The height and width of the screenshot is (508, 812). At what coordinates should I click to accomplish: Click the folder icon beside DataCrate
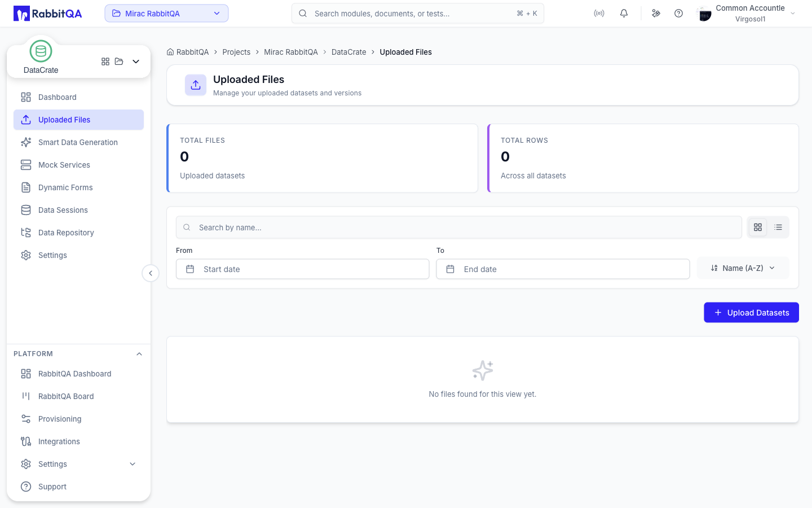(119, 62)
